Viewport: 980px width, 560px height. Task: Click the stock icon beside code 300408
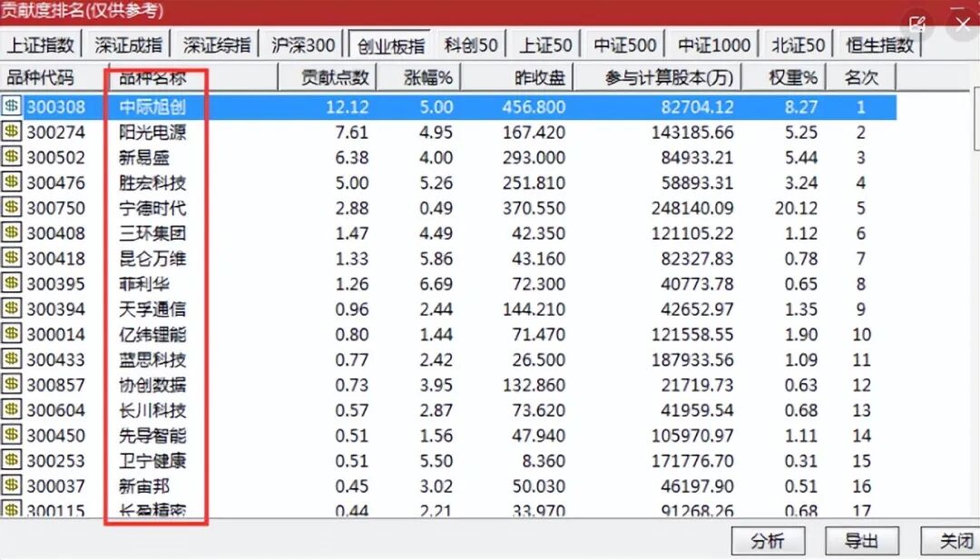[11, 232]
